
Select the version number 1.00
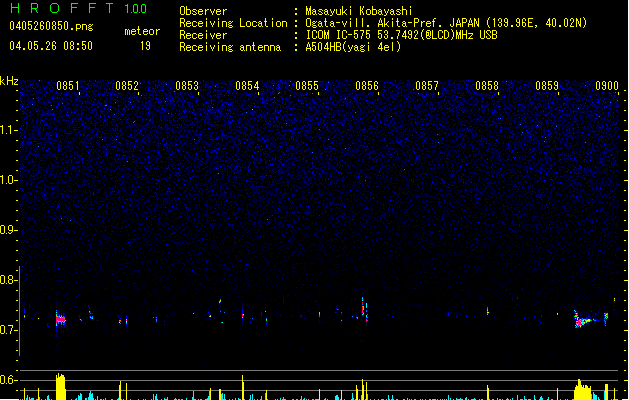135,8
